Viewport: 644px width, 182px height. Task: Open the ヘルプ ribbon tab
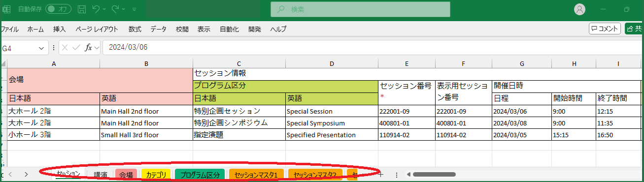point(278,29)
